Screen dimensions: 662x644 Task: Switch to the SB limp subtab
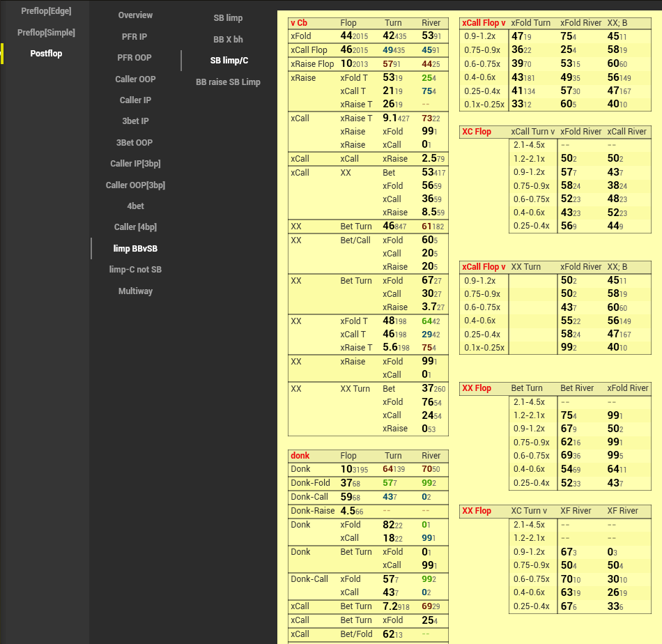[228, 18]
